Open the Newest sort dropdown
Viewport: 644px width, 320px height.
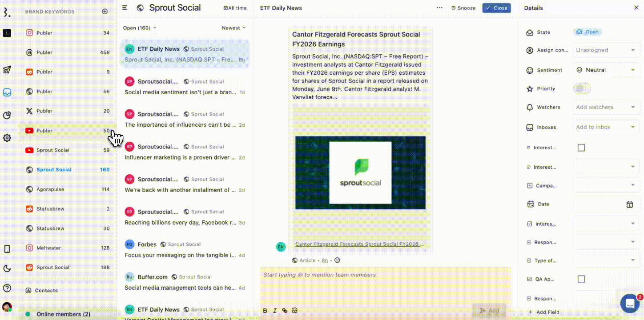coord(233,28)
